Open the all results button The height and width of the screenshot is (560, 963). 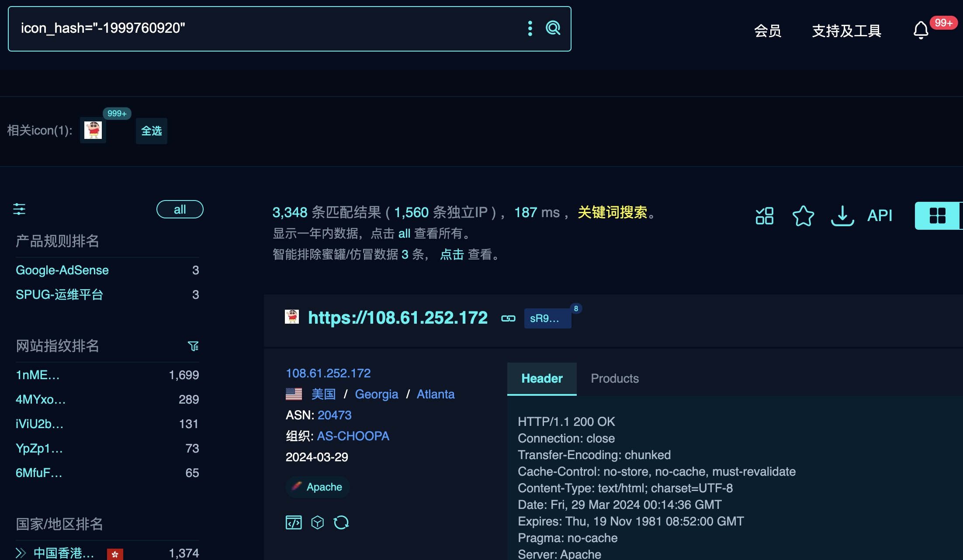(x=179, y=209)
